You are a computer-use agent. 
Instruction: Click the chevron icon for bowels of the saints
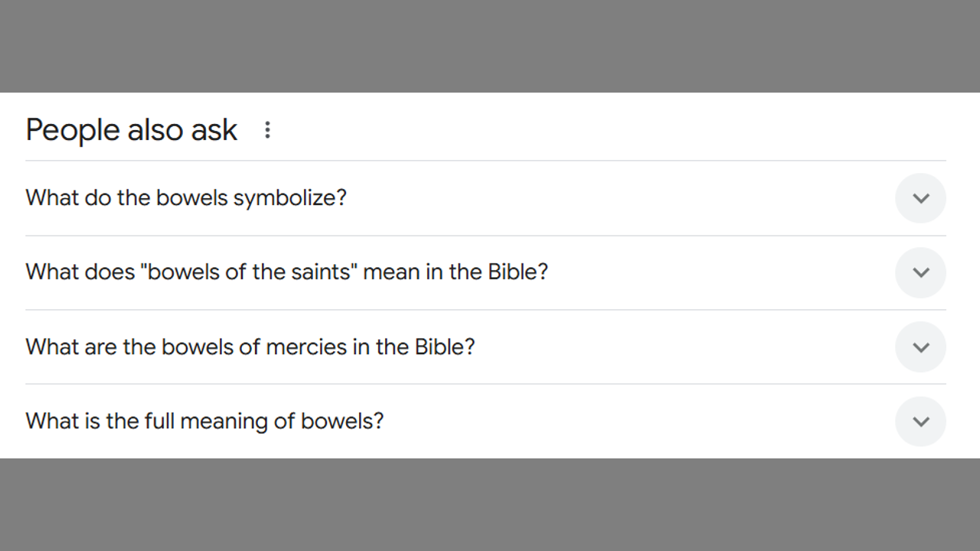920,272
